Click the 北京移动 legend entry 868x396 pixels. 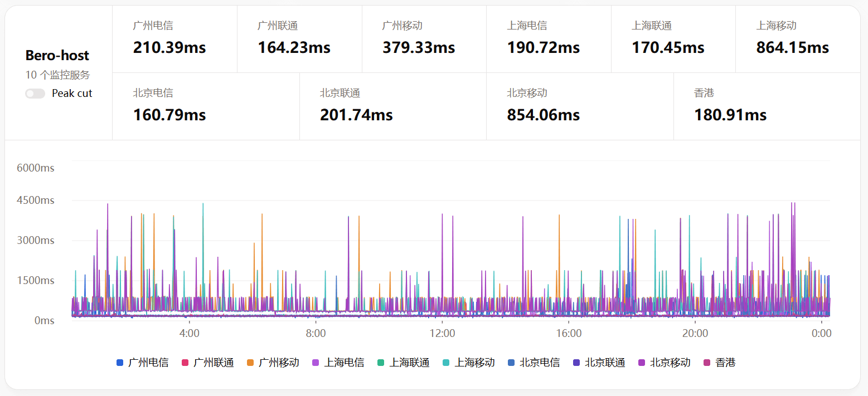coord(664,363)
